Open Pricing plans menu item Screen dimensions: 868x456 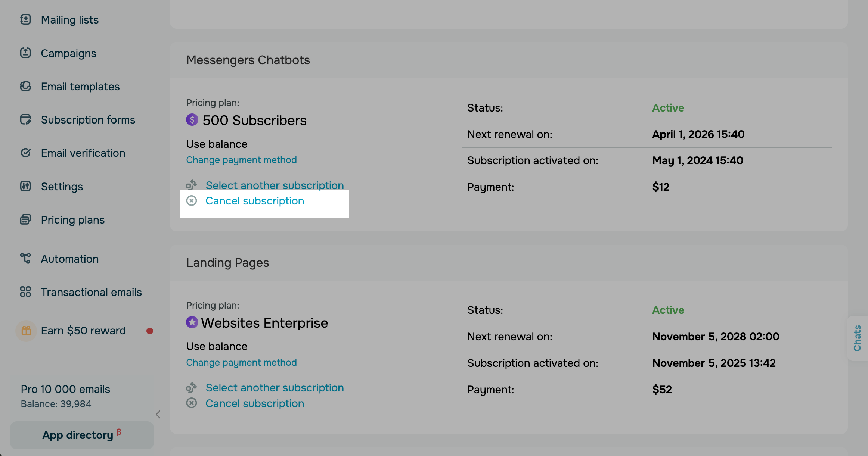[73, 220]
